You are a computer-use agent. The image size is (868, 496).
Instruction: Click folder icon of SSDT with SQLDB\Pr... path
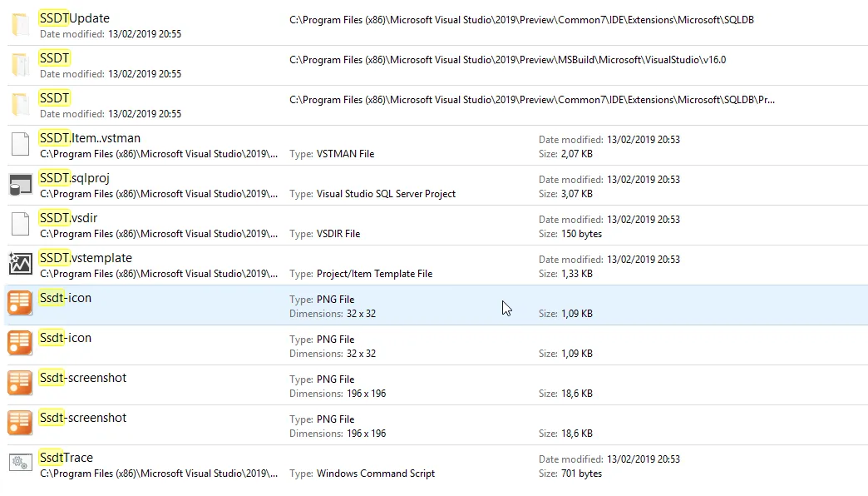point(21,105)
